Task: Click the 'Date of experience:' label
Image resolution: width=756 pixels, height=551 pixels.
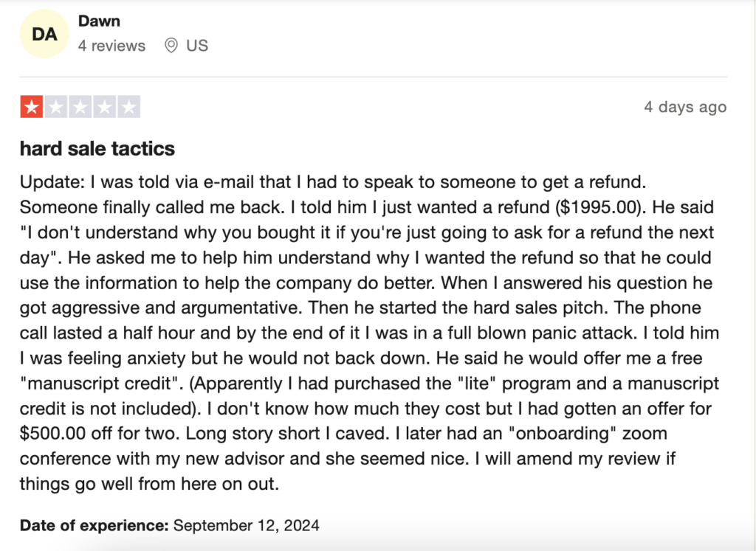Action: 94,526
